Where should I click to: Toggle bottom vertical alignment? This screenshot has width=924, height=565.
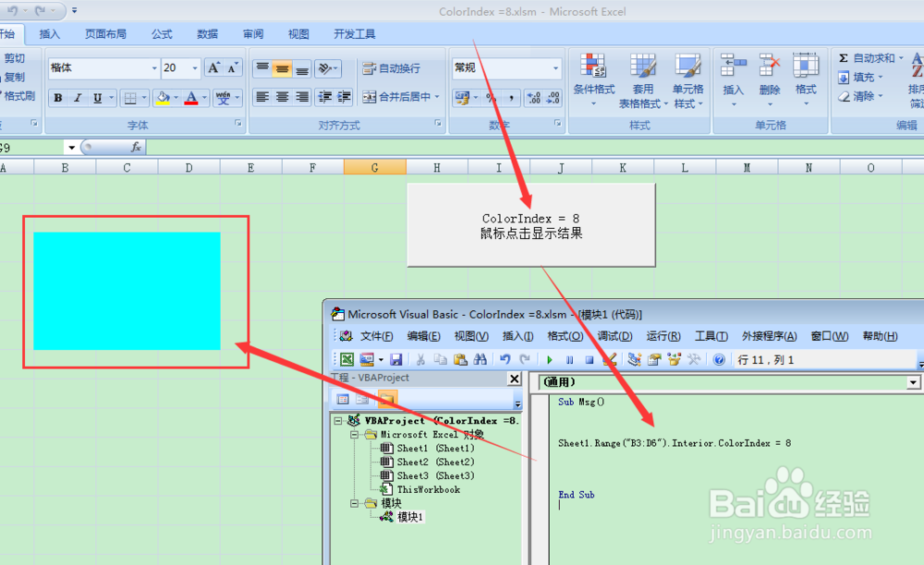click(x=302, y=69)
